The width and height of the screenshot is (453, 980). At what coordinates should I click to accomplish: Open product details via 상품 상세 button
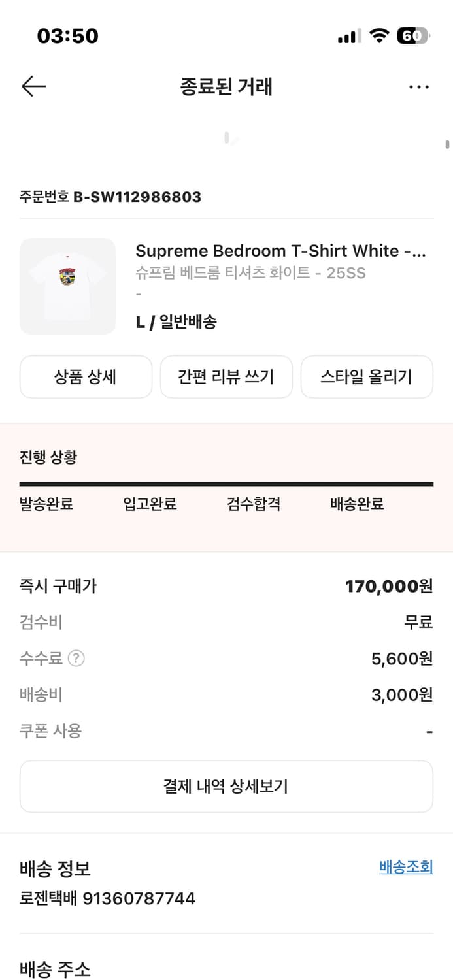click(86, 377)
